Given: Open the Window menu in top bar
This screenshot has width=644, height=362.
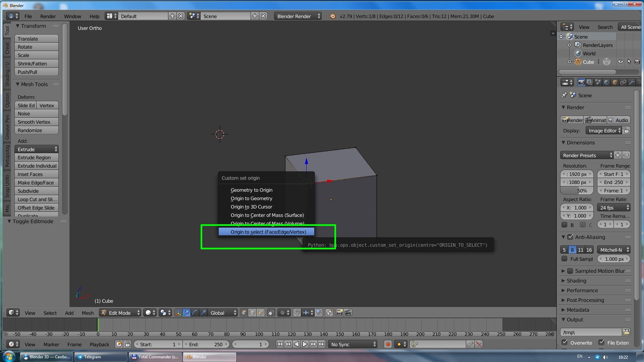Looking at the screenshot, I should (72, 16).
